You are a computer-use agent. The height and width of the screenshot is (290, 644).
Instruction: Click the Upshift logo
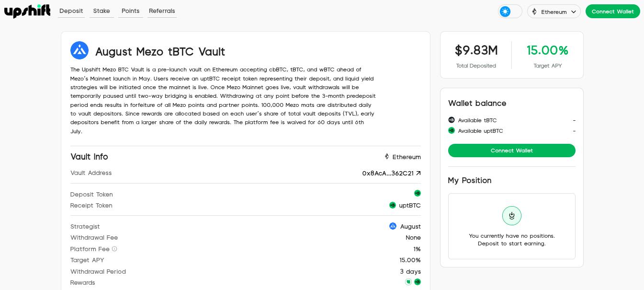[x=27, y=11]
